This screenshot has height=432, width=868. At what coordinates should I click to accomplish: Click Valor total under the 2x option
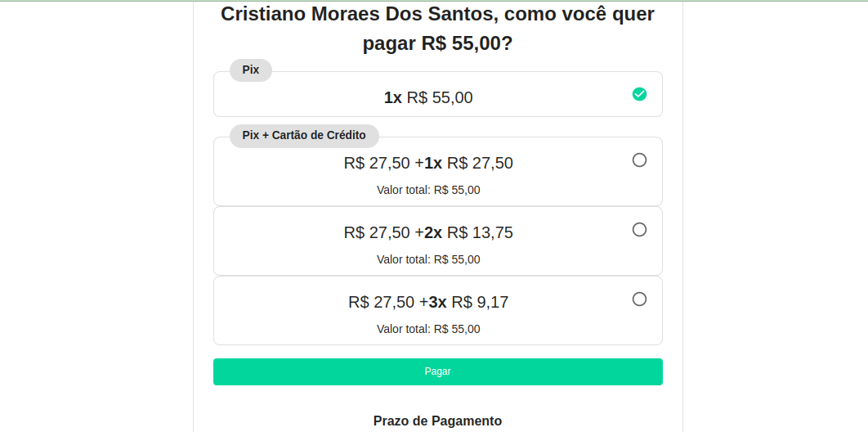(428, 260)
